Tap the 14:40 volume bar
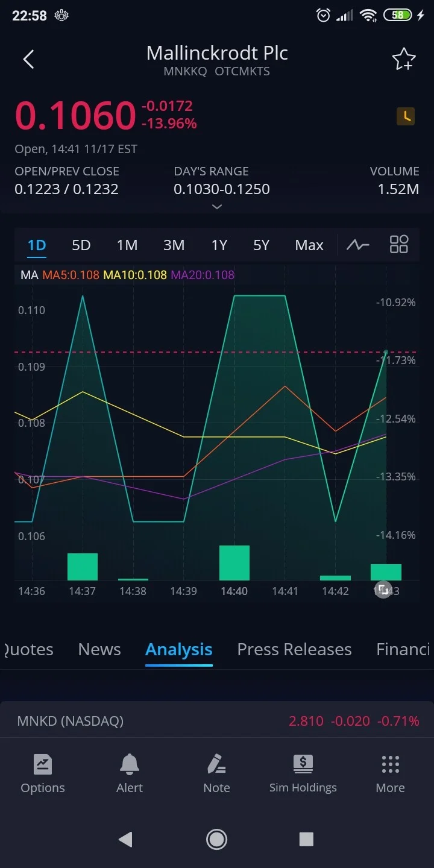 coord(234,563)
